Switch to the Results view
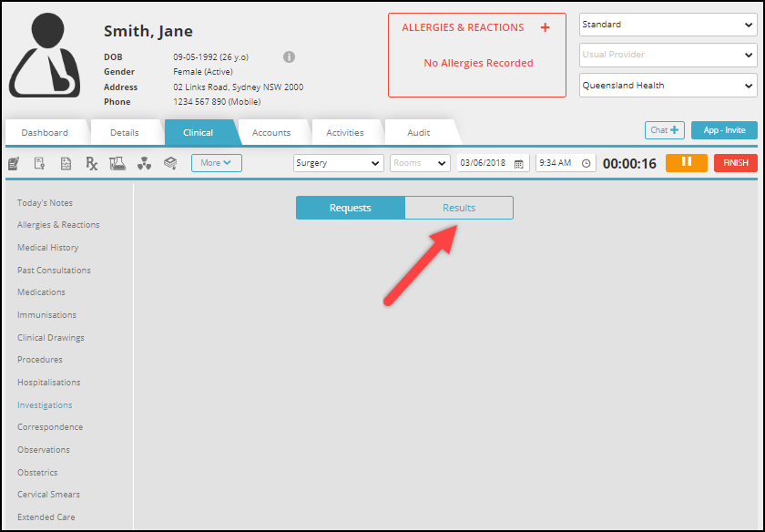The width and height of the screenshot is (765, 532). pos(459,208)
